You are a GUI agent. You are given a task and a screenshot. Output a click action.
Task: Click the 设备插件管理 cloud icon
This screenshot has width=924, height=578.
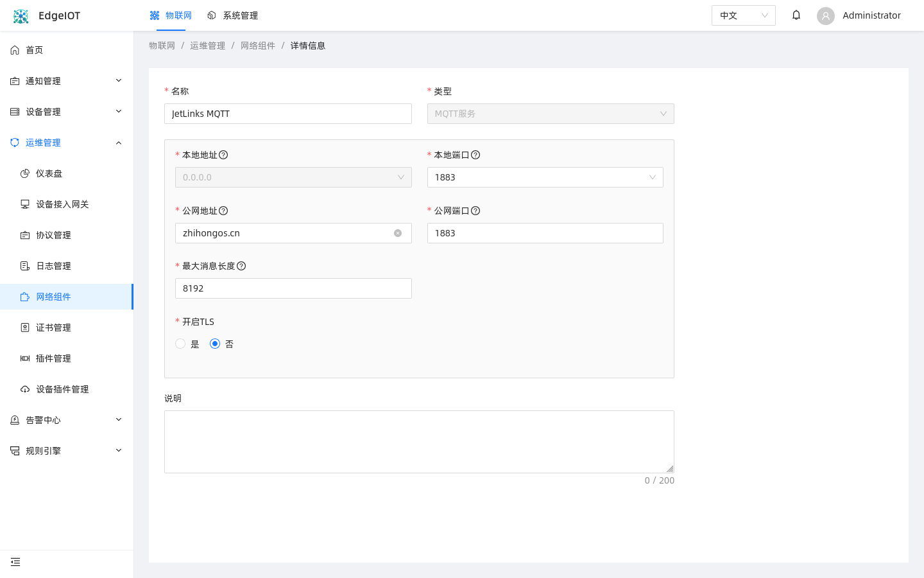click(x=25, y=389)
